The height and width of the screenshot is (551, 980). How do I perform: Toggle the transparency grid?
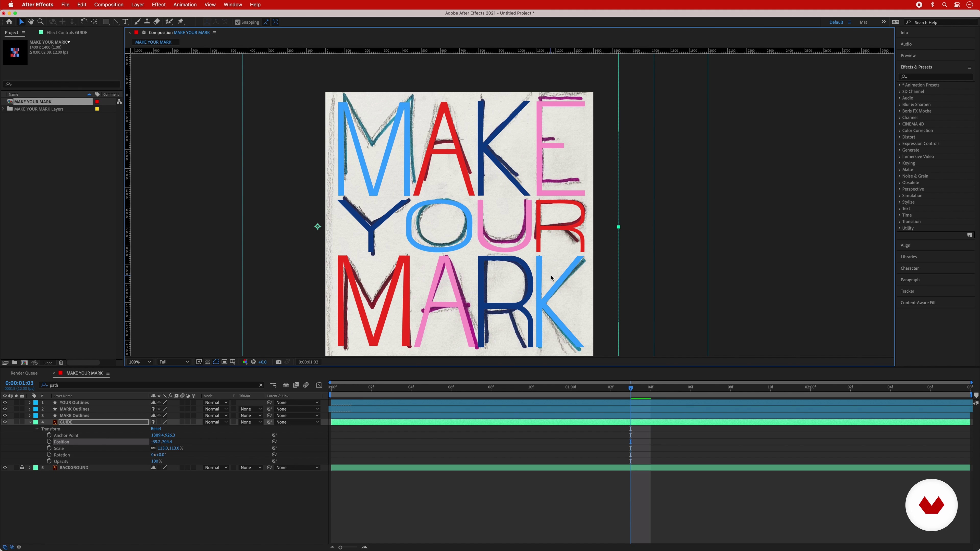207,362
